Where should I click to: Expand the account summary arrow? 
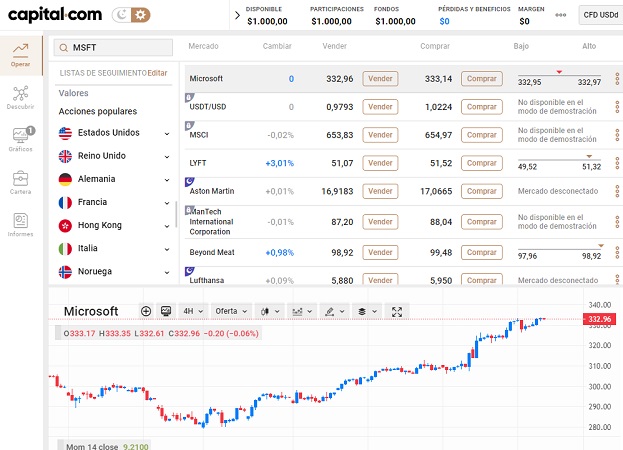[x=237, y=15]
